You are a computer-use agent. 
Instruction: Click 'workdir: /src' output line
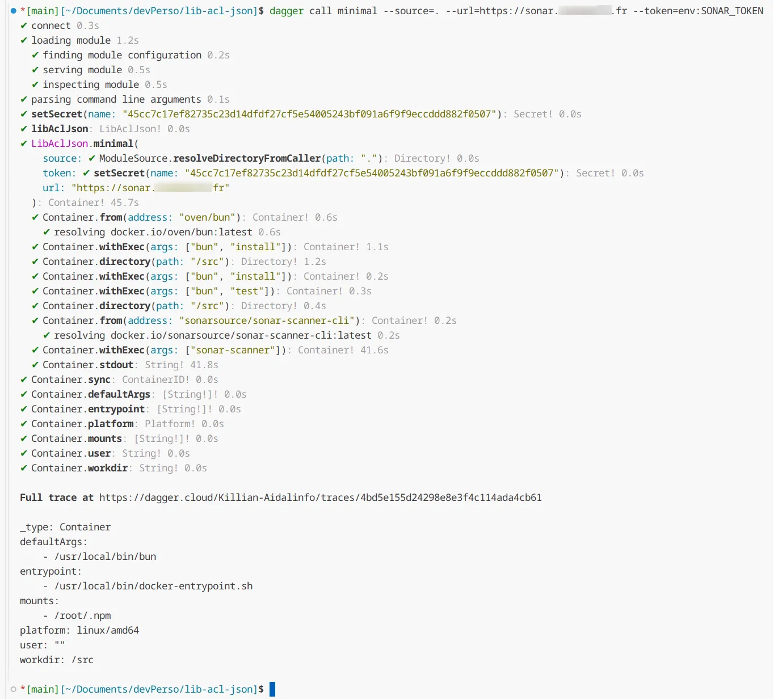click(x=57, y=660)
